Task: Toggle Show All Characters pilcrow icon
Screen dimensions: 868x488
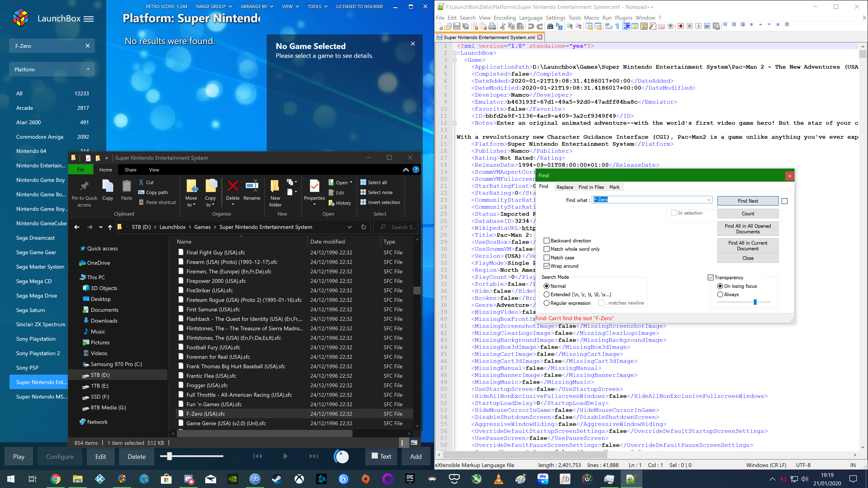Action: [x=617, y=26]
